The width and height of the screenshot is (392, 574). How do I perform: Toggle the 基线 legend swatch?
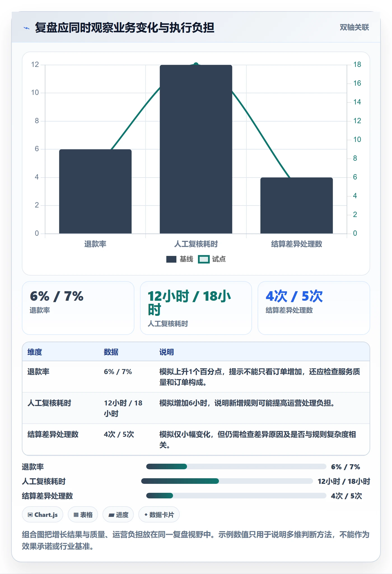click(171, 259)
